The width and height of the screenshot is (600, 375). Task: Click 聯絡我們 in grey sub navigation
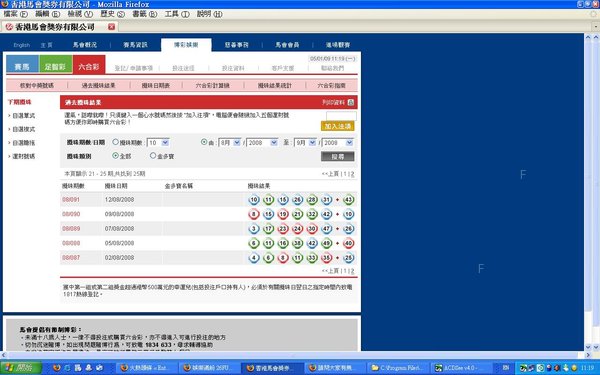pos(332,68)
